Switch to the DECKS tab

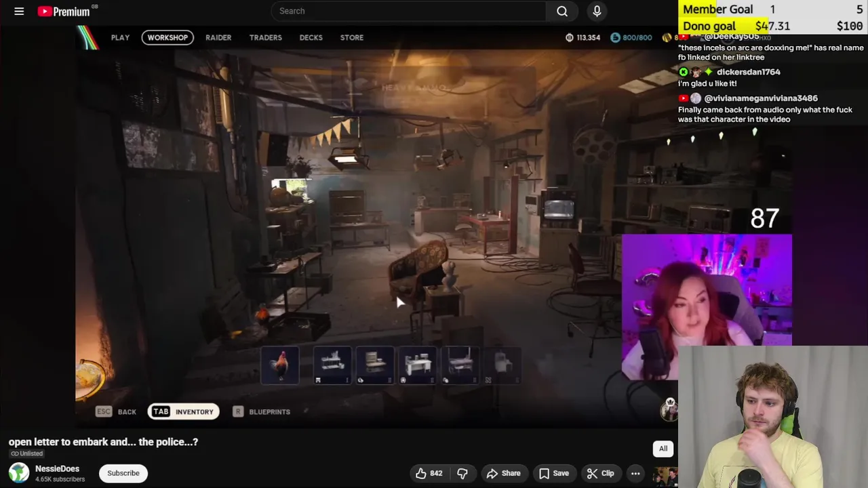pyautogui.click(x=311, y=37)
